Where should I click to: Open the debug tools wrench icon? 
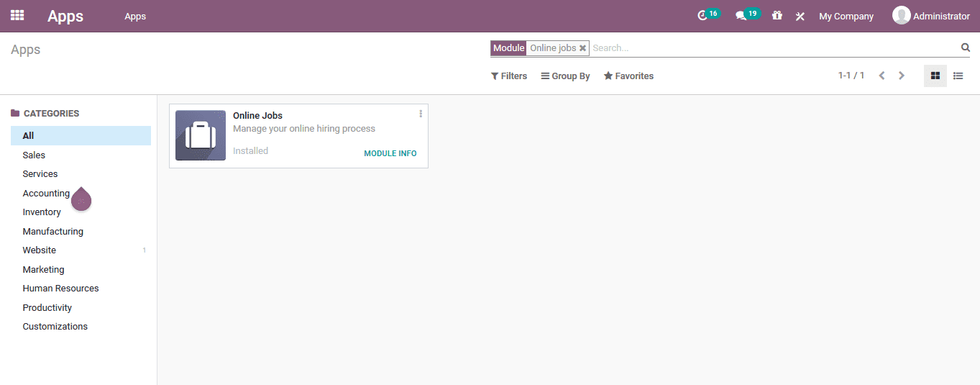click(800, 16)
